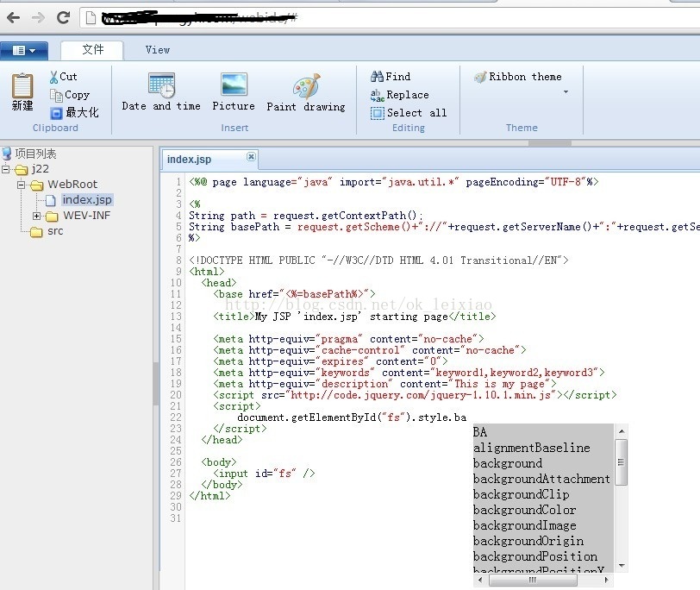700x590 pixels.
Task: Click the Cut scissors icon
Action: point(53,77)
